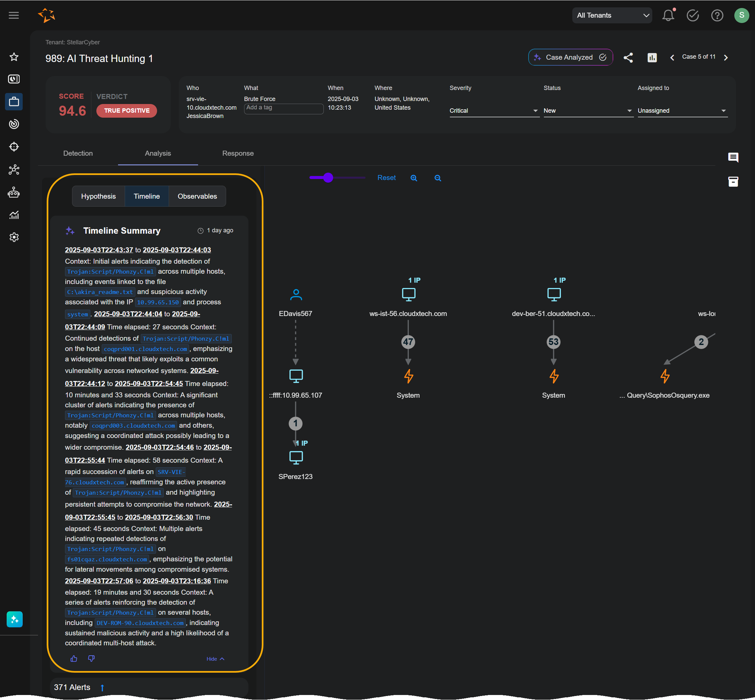
Task: Toggle the Case Analyzed button
Action: (570, 58)
